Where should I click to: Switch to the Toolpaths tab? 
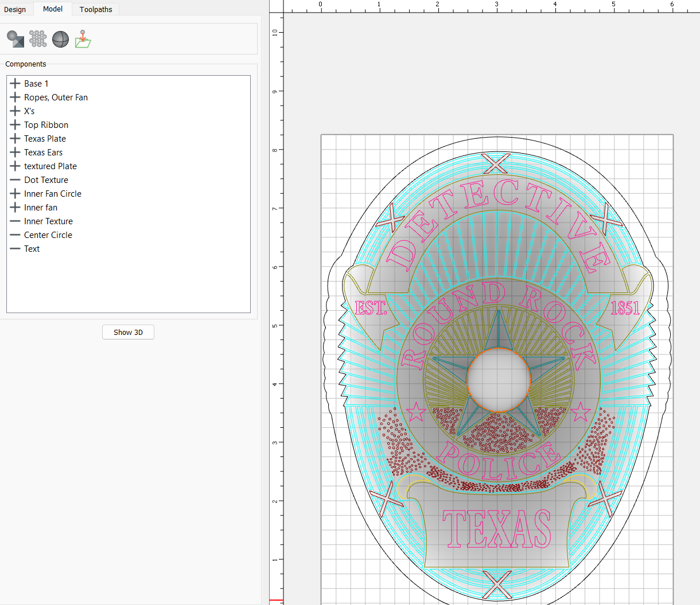click(x=96, y=9)
